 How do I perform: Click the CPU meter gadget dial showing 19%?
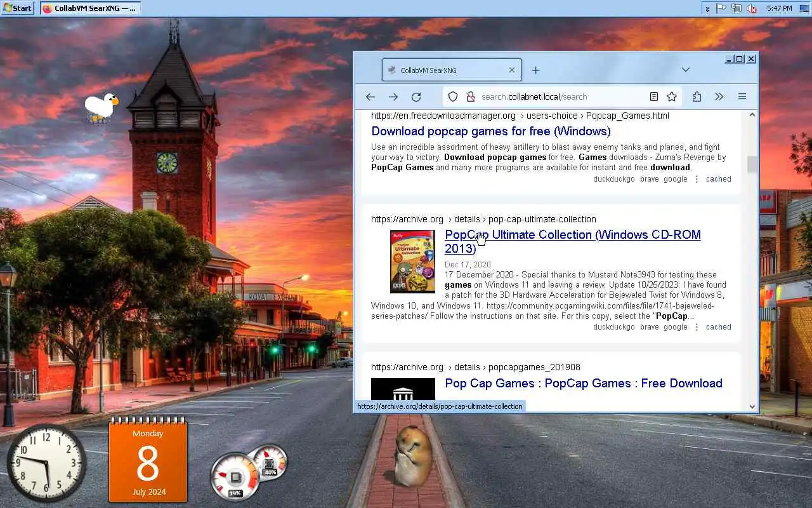(x=235, y=477)
